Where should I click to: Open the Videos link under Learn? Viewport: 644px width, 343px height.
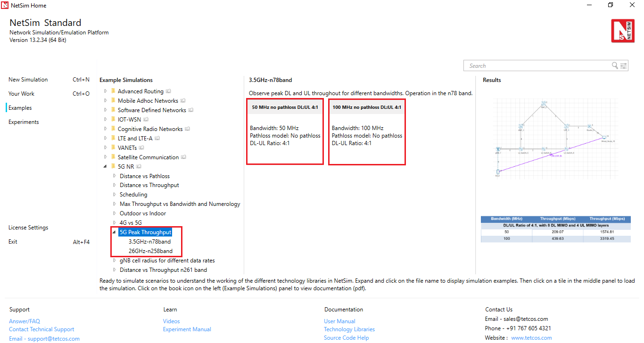point(172,321)
